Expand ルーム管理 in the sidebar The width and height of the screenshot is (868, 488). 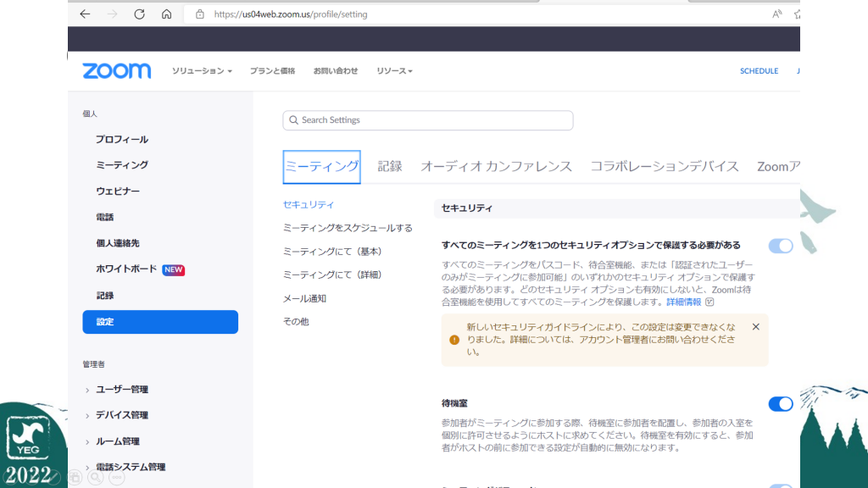tap(87, 442)
